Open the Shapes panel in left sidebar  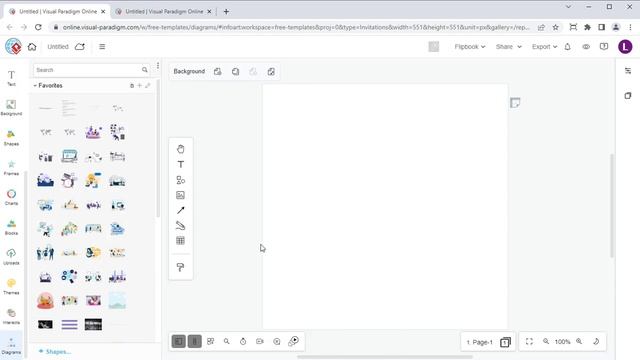tap(11, 138)
